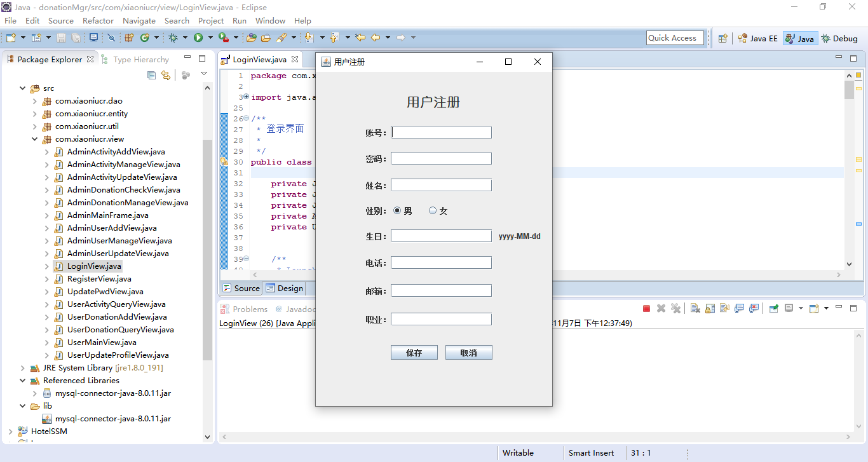The height and width of the screenshot is (462, 868).
Task: Select mysql-connector-java-8.0.11.jar under lib
Action: click(x=112, y=419)
